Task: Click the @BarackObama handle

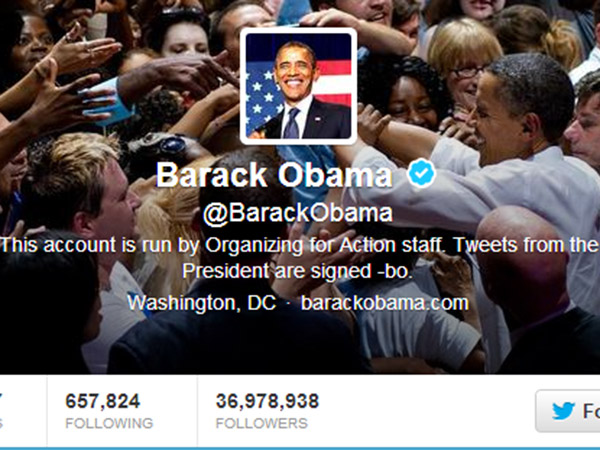Action: click(298, 213)
